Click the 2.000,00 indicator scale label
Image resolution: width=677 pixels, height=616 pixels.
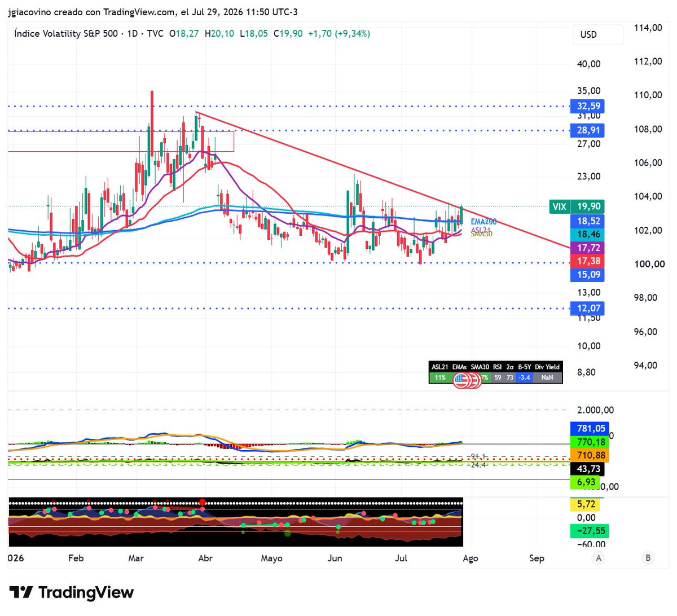pos(595,410)
